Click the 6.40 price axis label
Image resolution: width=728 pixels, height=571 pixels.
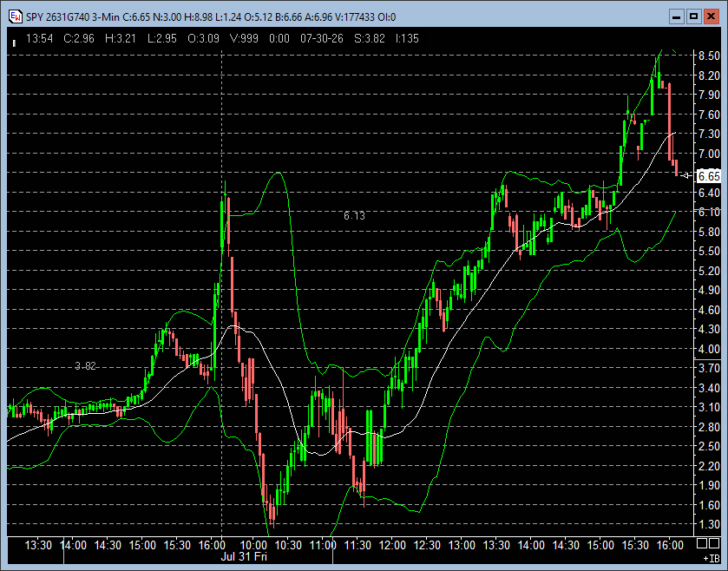point(709,192)
